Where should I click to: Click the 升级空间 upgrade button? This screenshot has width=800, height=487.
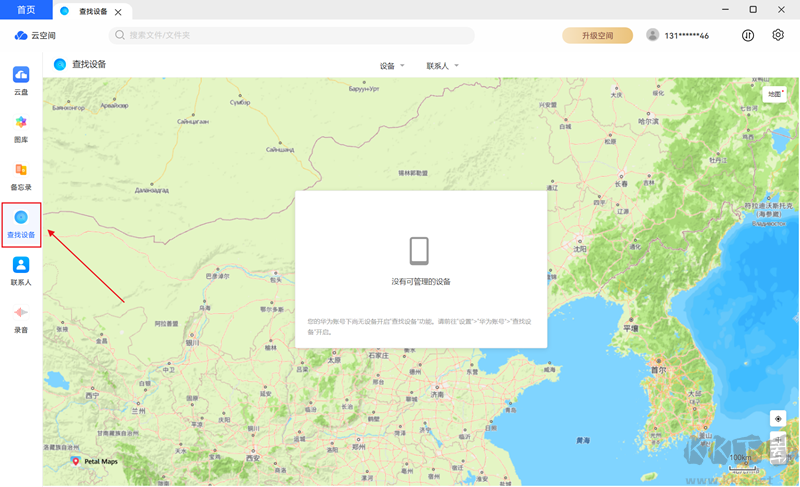click(597, 35)
